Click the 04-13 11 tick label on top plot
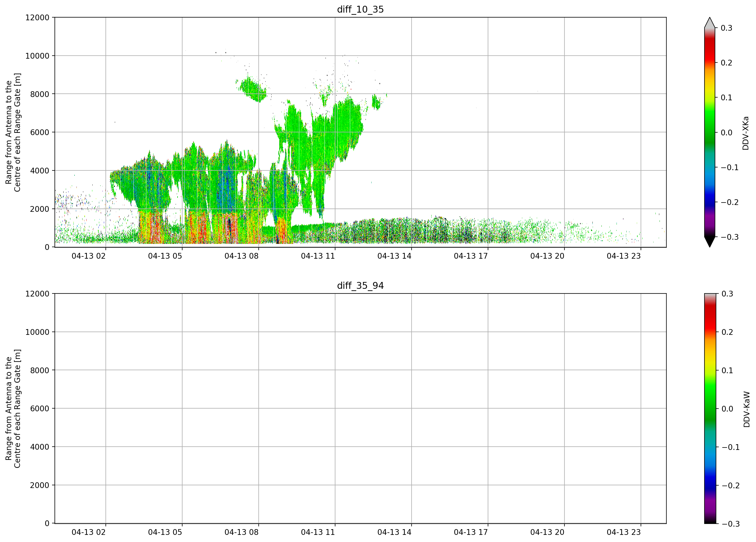 click(x=318, y=256)
